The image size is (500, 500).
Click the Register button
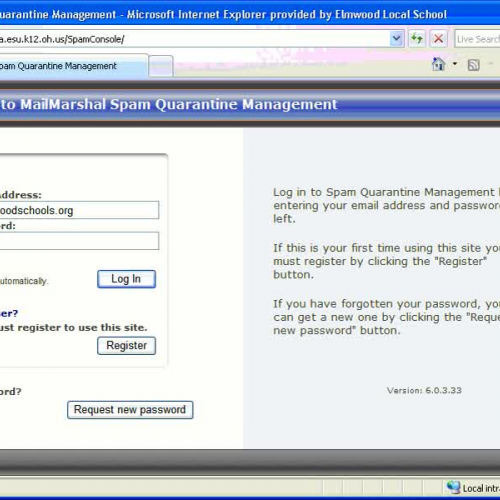click(x=126, y=345)
